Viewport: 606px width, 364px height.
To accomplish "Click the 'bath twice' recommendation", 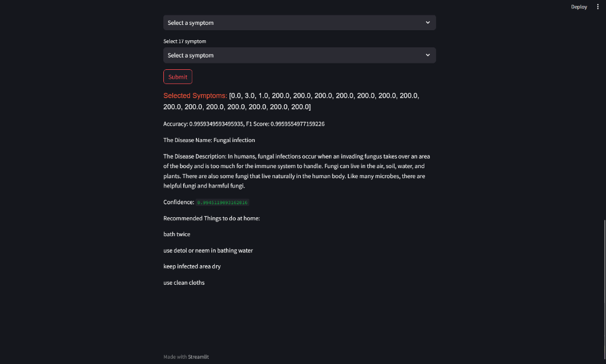I will tap(176, 234).
